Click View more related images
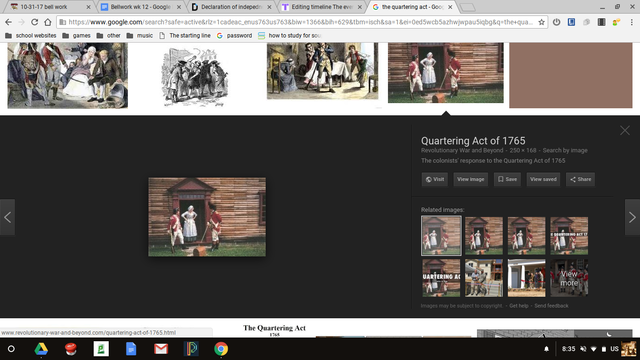 tap(569, 278)
